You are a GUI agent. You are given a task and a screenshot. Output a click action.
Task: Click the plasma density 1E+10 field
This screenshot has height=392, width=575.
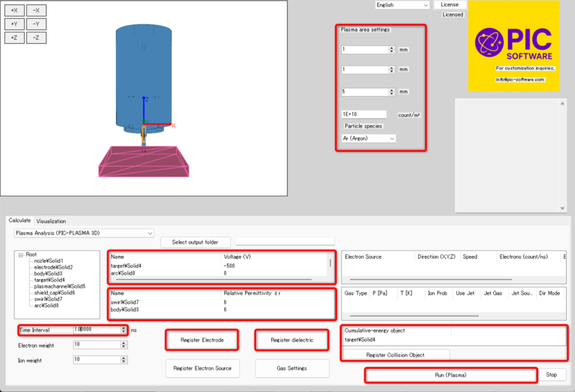click(x=364, y=115)
